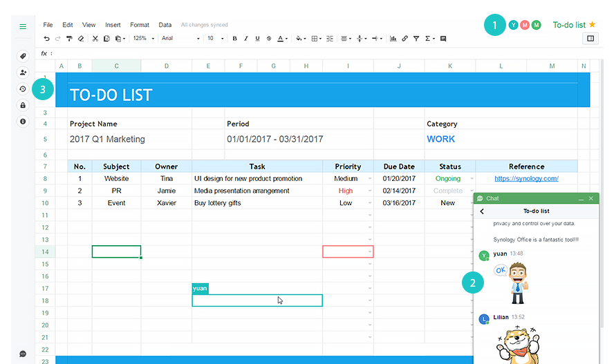Screen dimensions: 614x364
Task: Open the hamburger menu icon
Action: (23, 27)
